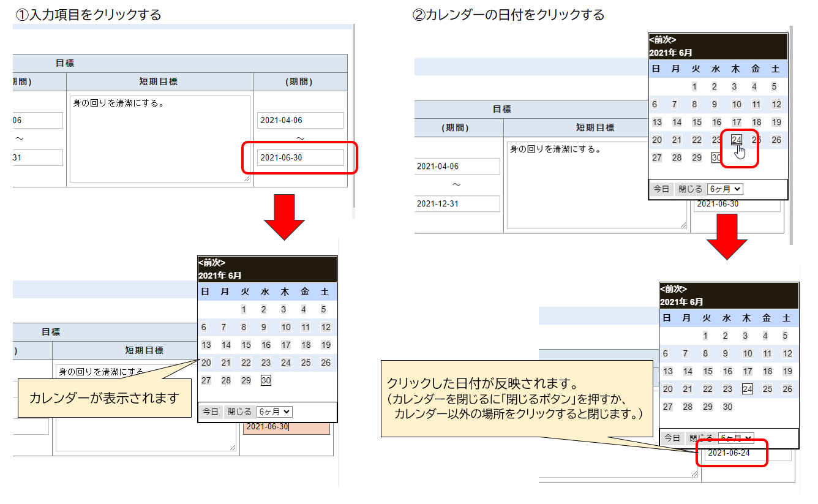Click <前次> link in hand-cursor calendar header
This screenshot has height=504, width=818.
point(662,40)
